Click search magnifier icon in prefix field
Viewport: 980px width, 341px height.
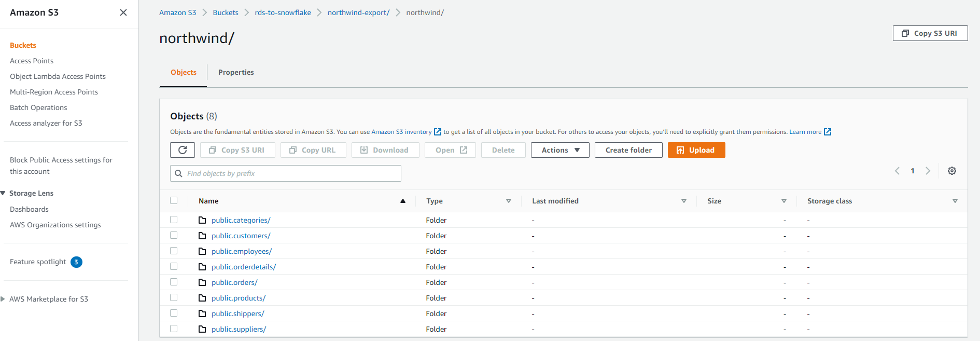179,173
